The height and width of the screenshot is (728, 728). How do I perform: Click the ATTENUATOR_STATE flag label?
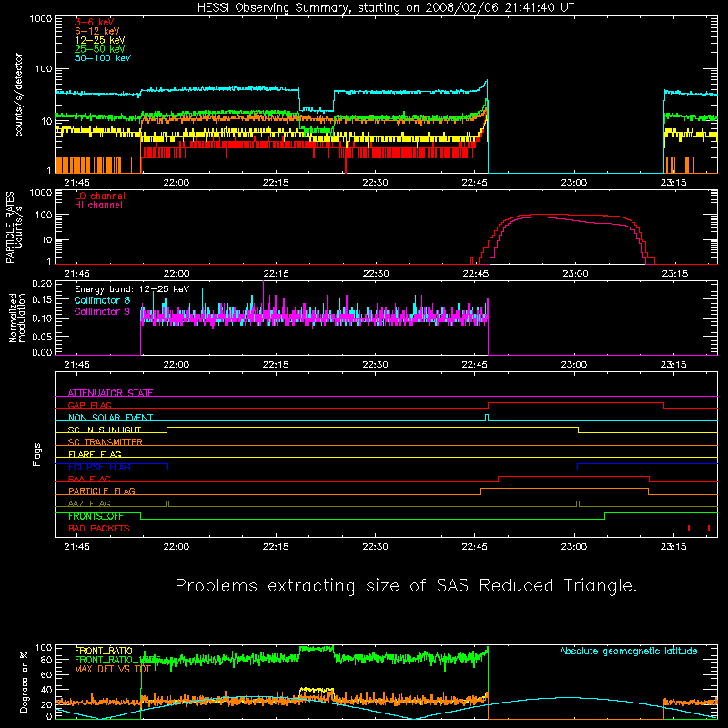click(110, 393)
